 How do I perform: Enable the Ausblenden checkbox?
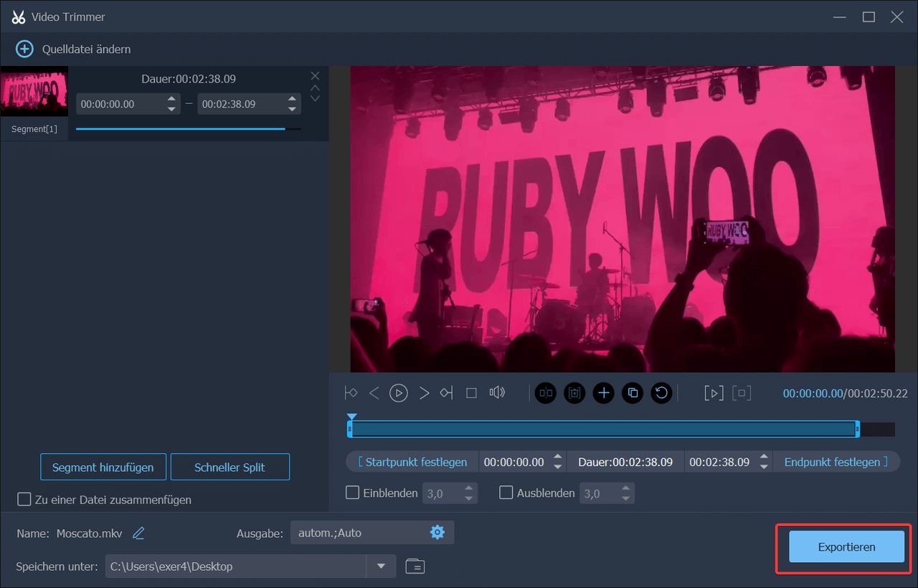tap(506, 493)
